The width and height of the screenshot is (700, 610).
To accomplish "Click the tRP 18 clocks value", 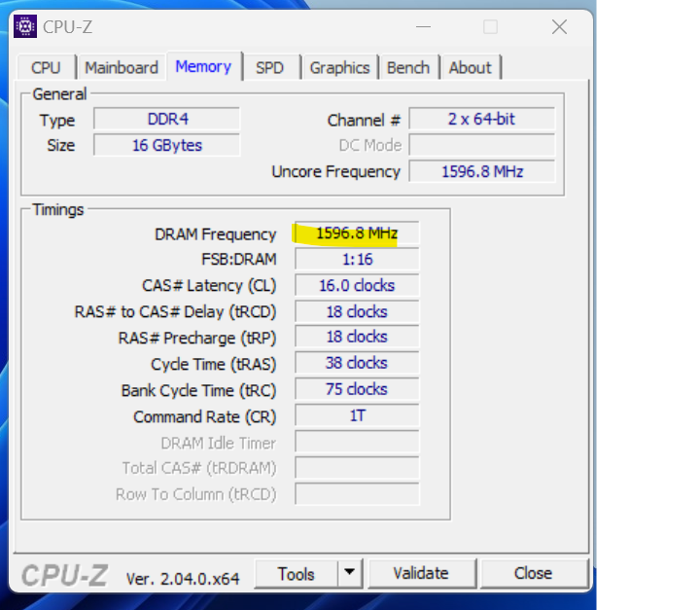I will (357, 337).
